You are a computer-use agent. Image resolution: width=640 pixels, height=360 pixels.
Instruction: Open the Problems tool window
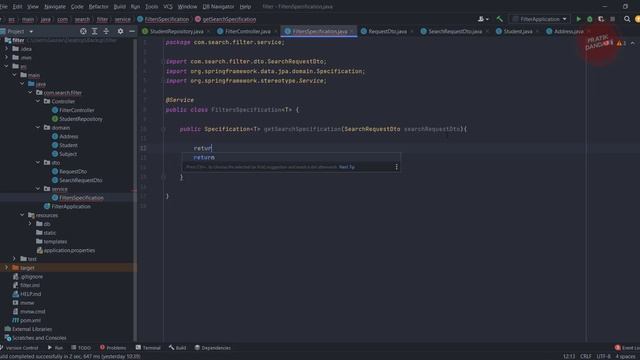pos(113,348)
